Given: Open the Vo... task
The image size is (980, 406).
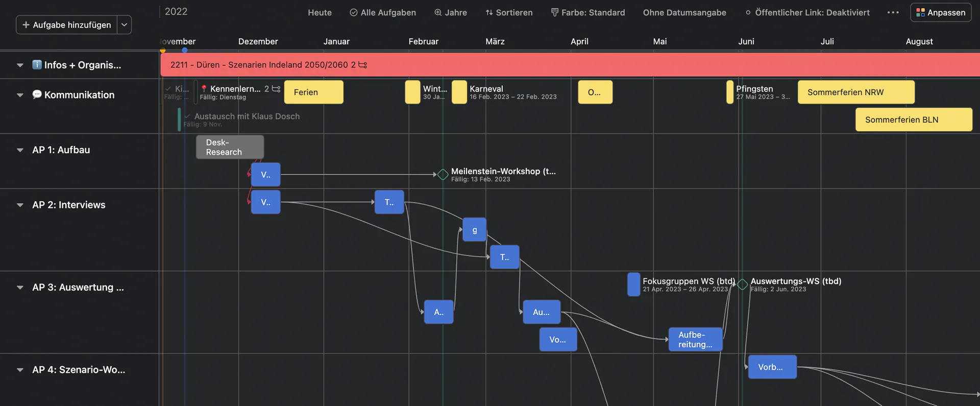Looking at the screenshot, I should pos(558,340).
